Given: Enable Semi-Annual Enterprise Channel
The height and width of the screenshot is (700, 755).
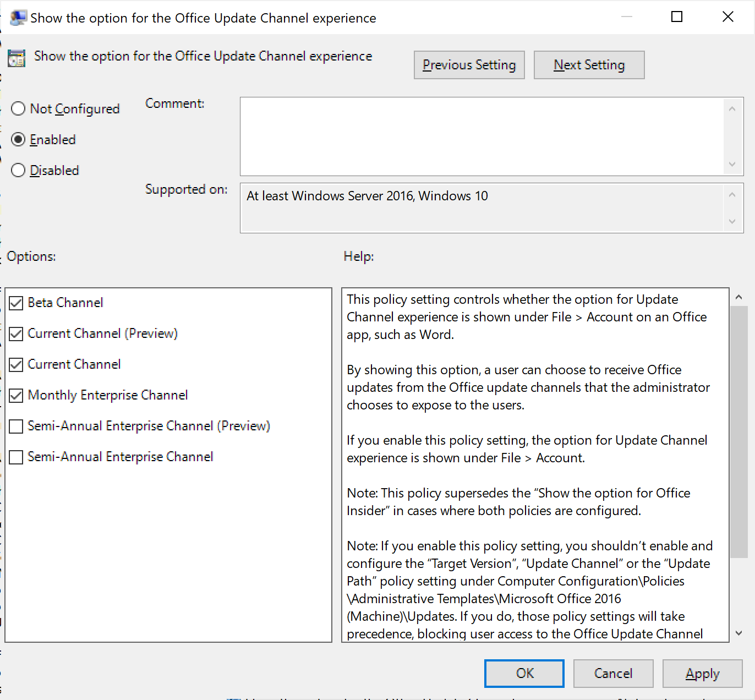Looking at the screenshot, I should [x=15, y=456].
